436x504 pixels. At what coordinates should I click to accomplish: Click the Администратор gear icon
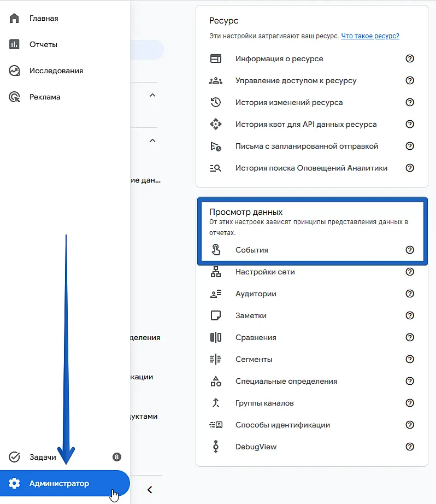click(14, 483)
